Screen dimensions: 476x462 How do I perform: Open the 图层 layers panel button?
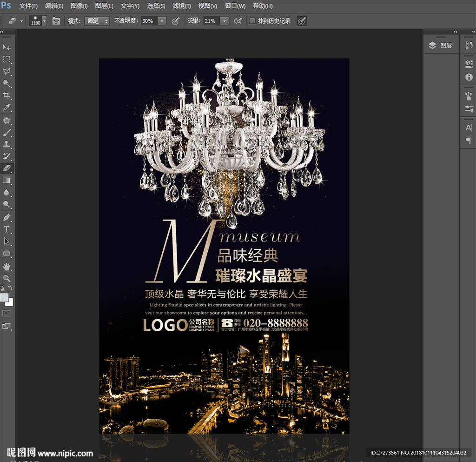pos(440,46)
